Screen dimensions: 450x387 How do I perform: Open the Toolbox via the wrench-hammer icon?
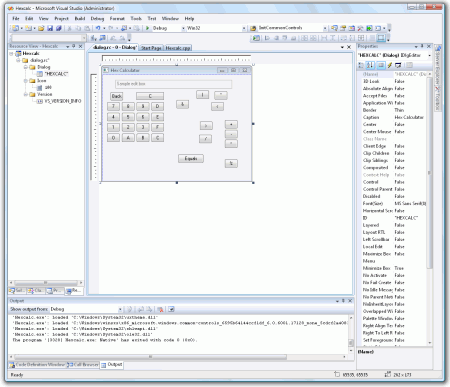point(360,28)
